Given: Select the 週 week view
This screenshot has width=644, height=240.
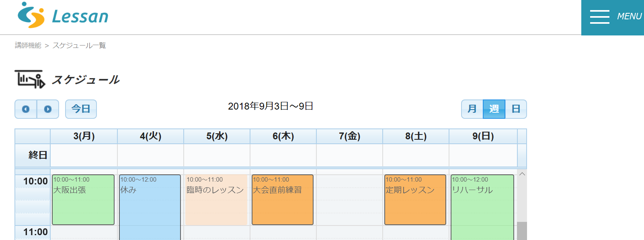Looking at the screenshot, I should click(x=494, y=109).
